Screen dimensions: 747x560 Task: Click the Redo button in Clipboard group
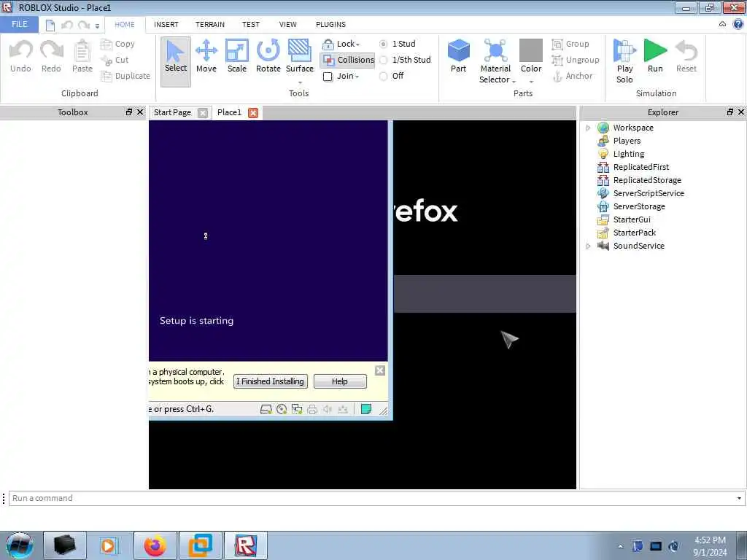click(51, 56)
